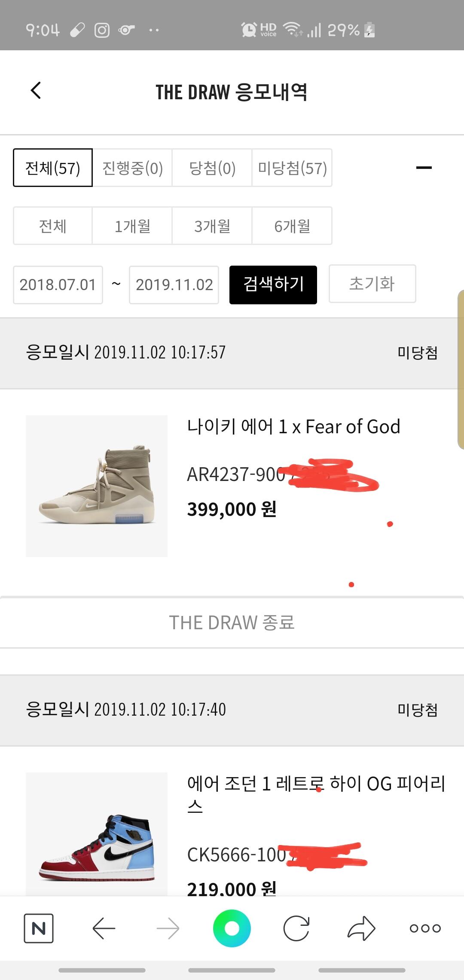464x980 pixels.
Task: Choose the 1개월 period filter
Action: click(132, 226)
